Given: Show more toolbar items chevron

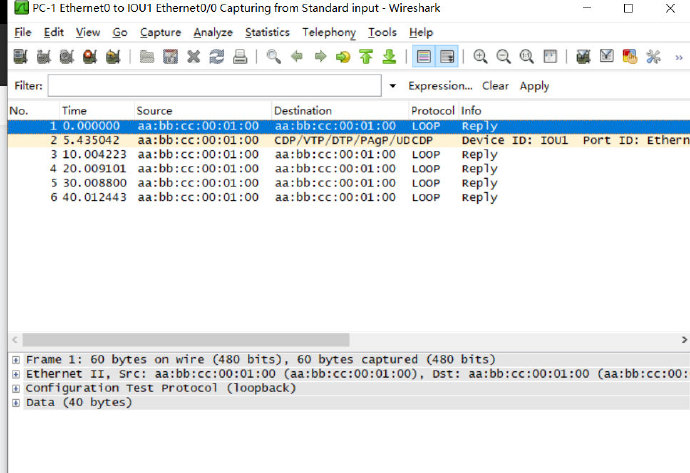Looking at the screenshot, I should [679, 57].
